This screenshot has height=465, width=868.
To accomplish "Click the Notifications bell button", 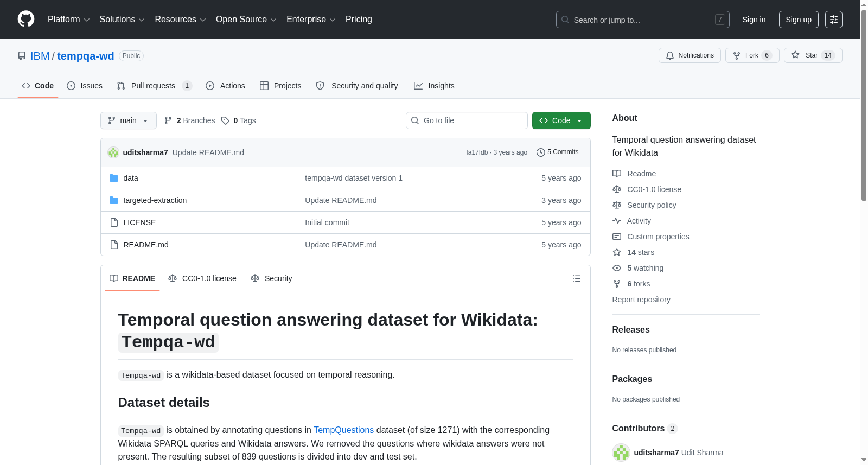I will (x=690, y=55).
